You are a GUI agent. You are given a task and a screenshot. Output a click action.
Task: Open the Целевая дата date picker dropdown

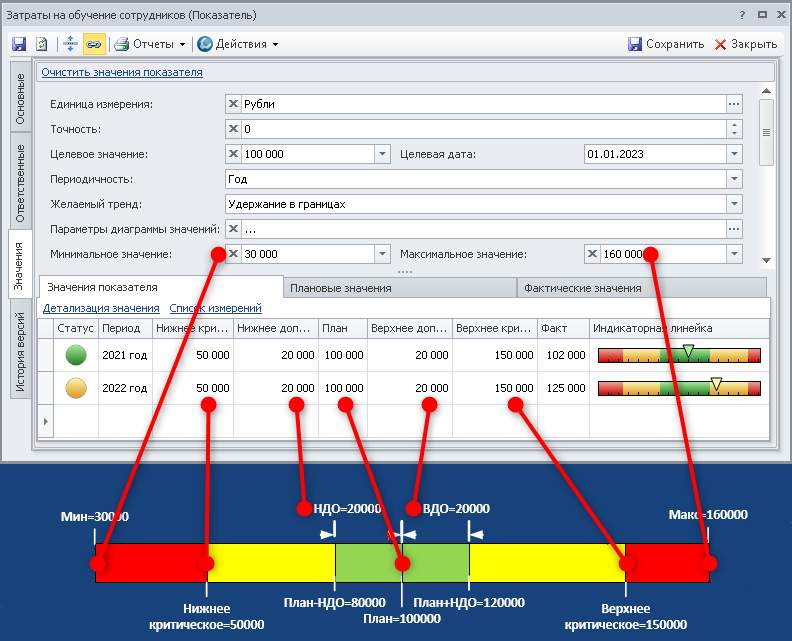(x=734, y=154)
